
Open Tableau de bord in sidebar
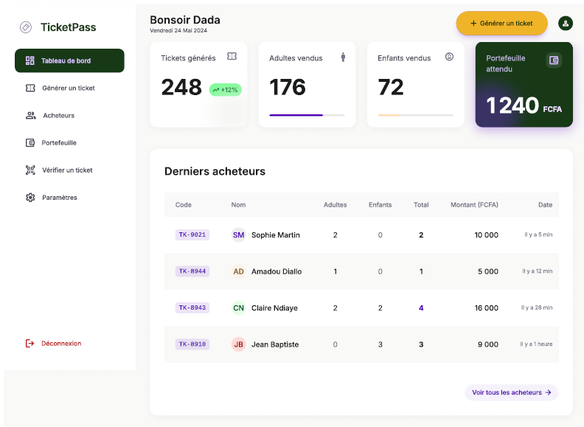coord(69,60)
